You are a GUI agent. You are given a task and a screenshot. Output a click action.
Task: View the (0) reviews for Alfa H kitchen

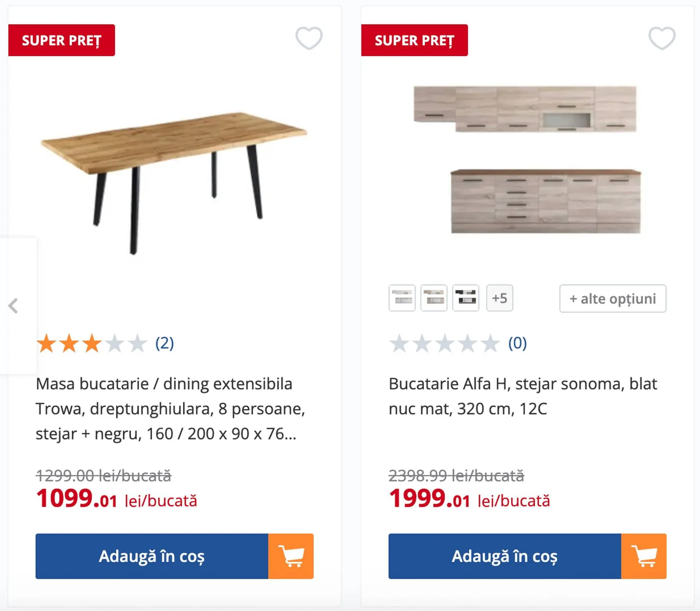(x=517, y=343)
